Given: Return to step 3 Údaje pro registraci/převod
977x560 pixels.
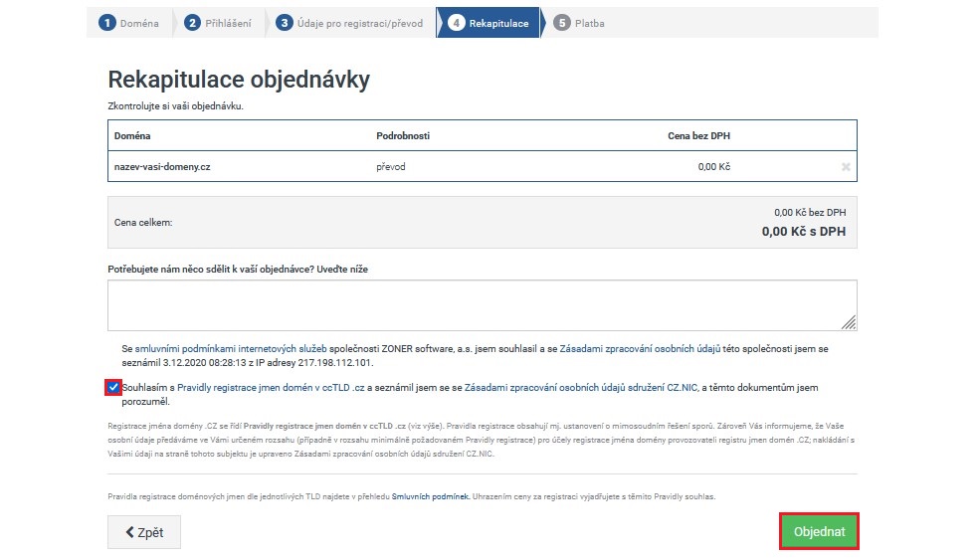Looking at the screenshot, I should (x=352, y=23).
